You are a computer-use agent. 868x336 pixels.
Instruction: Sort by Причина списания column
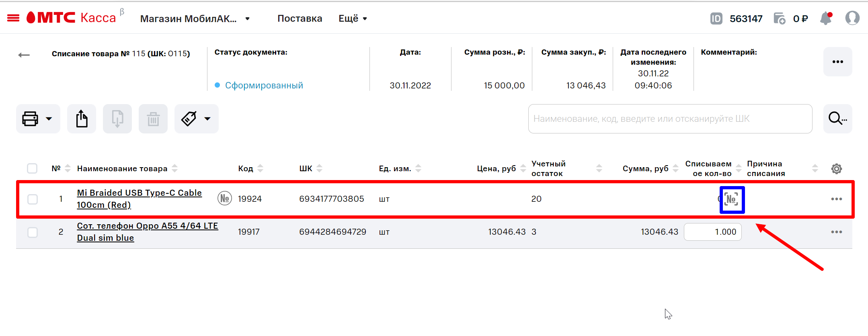point(815,168)
